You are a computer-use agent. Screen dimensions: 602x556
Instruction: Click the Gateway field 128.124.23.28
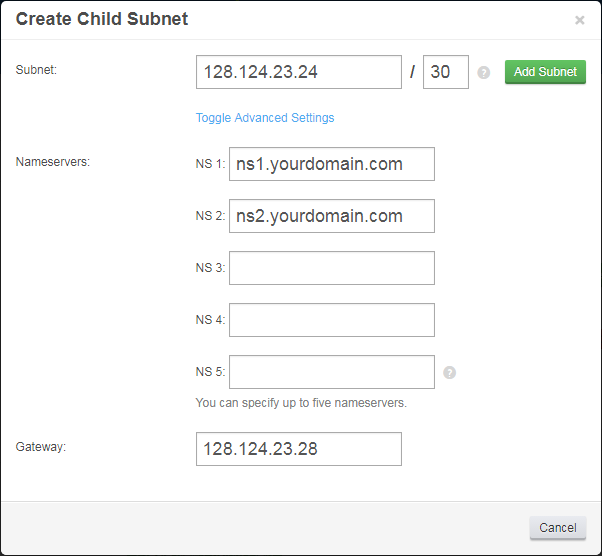coord(299,449)
